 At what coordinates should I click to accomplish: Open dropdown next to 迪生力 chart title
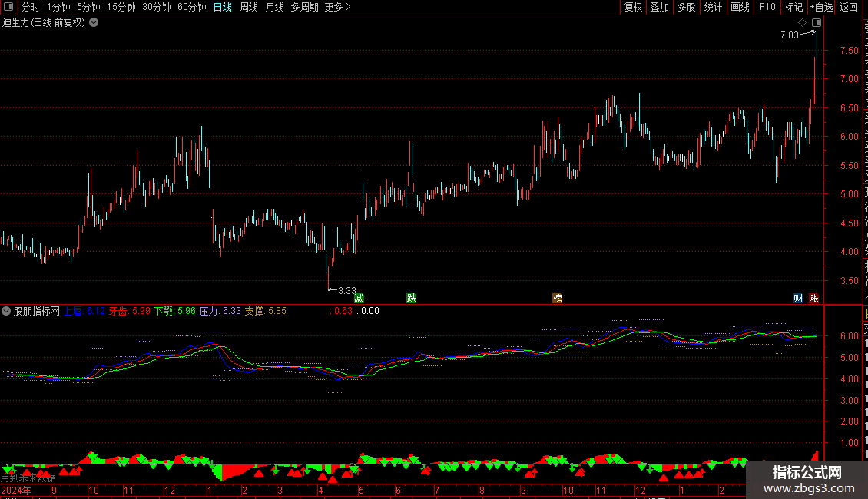94,23
